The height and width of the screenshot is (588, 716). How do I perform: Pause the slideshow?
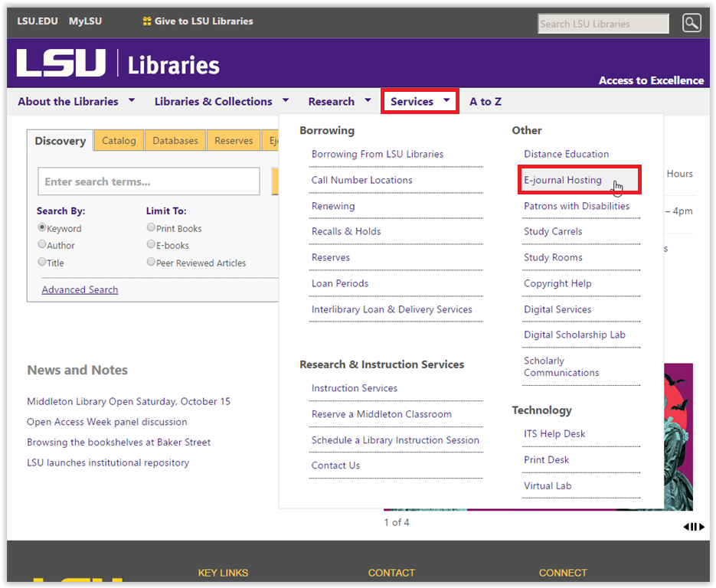pyautogui.click(x=694, y=527)
